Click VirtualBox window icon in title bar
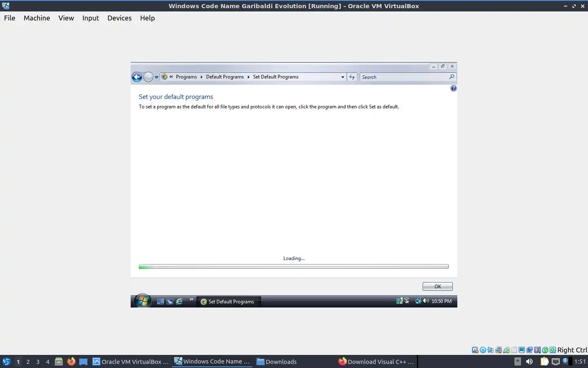The height and width of the screenshot is (368, 588). [6, 6]
